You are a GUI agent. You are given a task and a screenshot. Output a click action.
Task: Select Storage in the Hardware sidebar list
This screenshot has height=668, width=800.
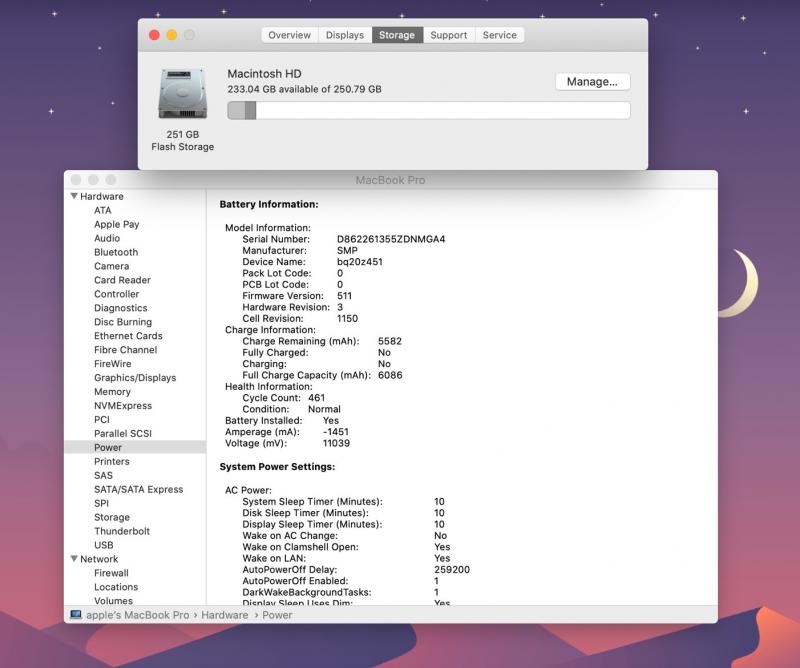tap(112, 517)
